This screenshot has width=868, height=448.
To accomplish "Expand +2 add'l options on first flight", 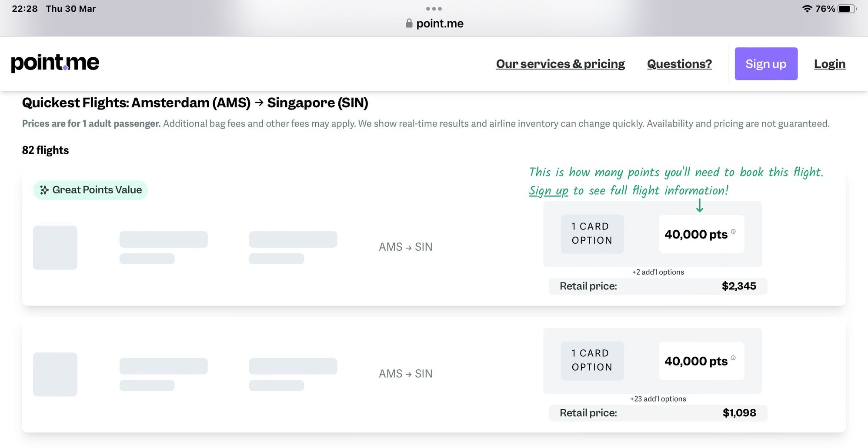I will pyautogui.click(x=658, y=272).
